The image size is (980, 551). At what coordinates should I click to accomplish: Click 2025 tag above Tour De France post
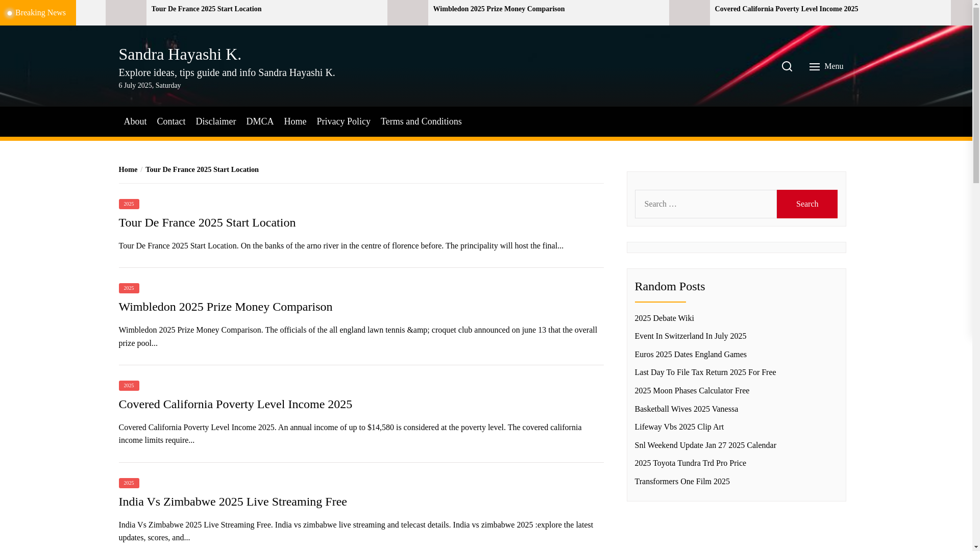tap(129, 204)
